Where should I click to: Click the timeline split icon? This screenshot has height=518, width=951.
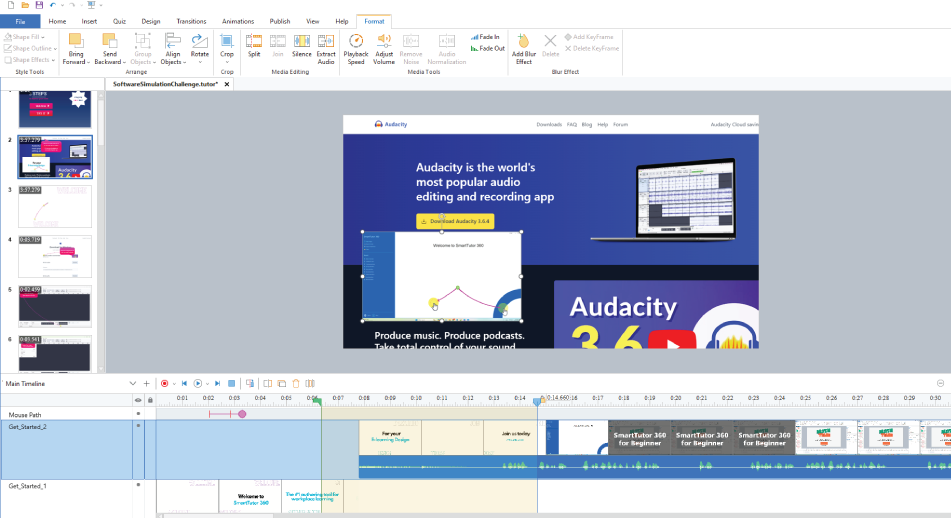(x=267, y=383)
